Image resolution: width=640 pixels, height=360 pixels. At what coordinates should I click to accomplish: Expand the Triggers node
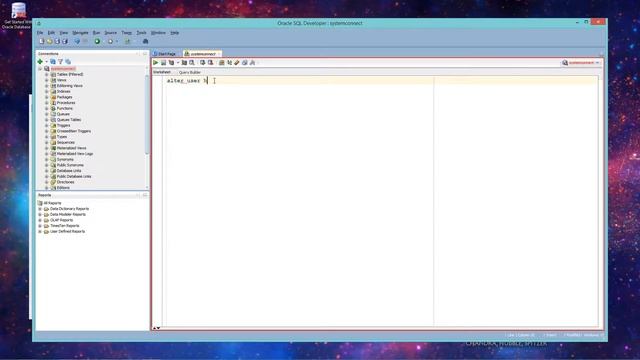[47, 125]
